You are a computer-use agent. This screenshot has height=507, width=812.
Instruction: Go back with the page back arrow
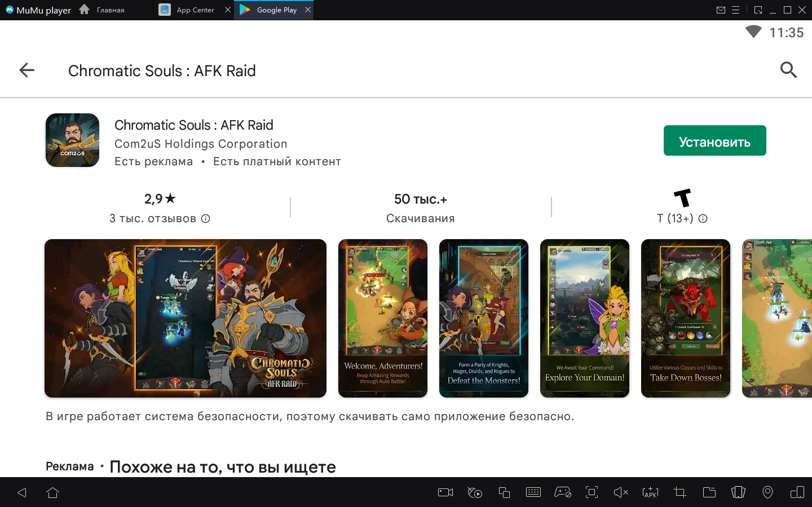click(27, 70)
